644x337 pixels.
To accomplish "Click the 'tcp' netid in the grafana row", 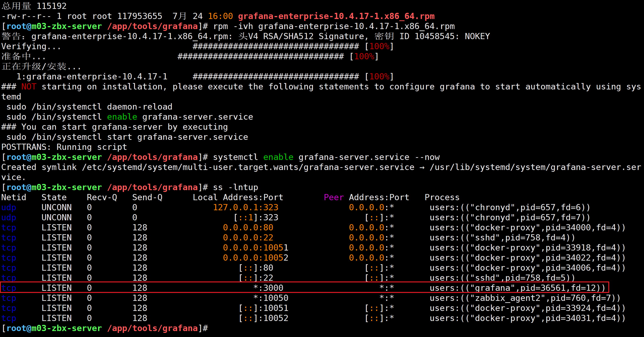I will pyautogui.click(x=9, y=288).
